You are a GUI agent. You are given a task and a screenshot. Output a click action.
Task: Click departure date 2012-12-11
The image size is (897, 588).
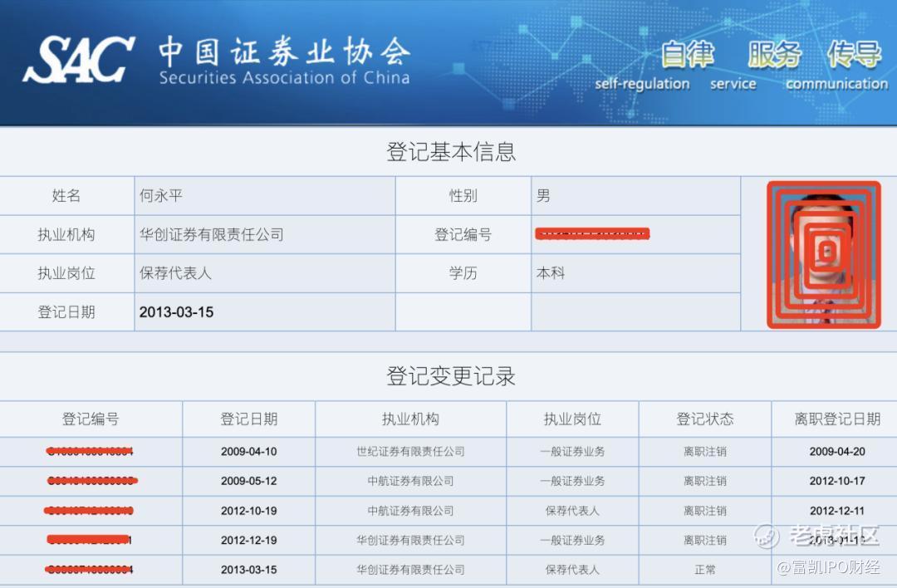click(837, 512)
